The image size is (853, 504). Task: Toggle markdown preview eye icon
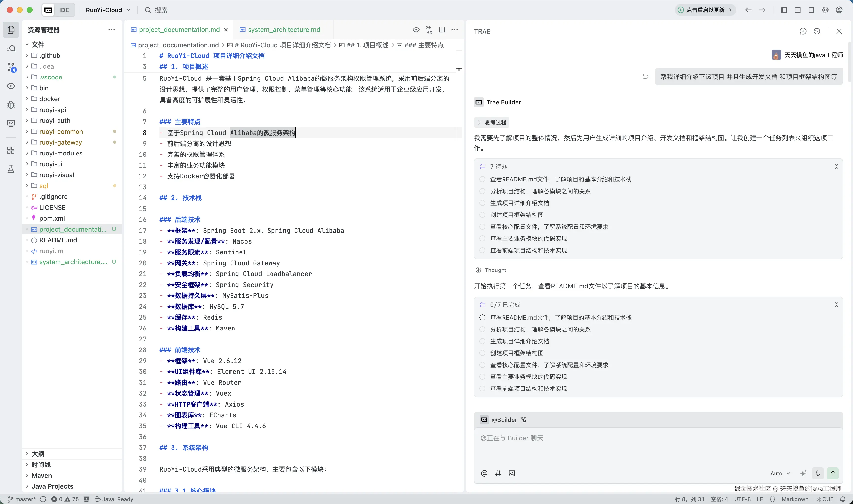[x=416, y=30]
